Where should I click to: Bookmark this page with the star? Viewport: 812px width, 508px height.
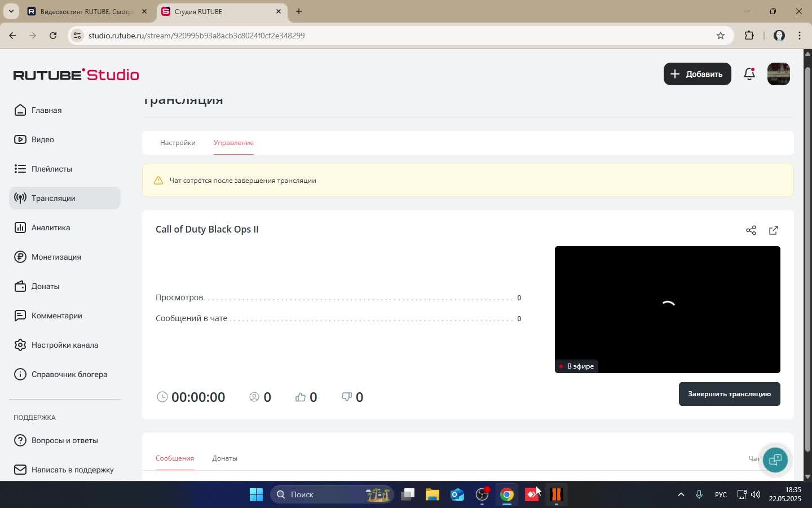coord(721,36)
